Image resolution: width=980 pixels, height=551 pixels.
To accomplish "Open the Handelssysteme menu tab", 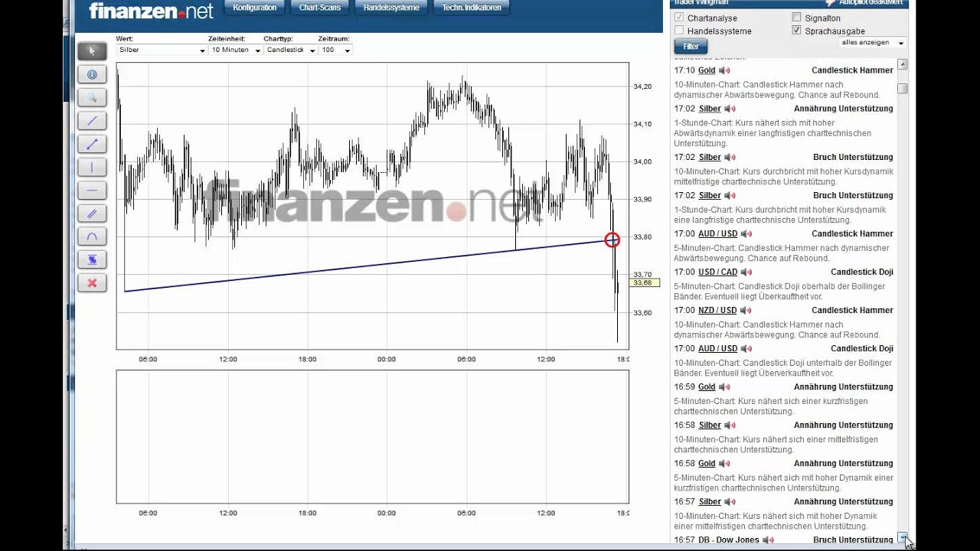I will [x=391, y=8].
